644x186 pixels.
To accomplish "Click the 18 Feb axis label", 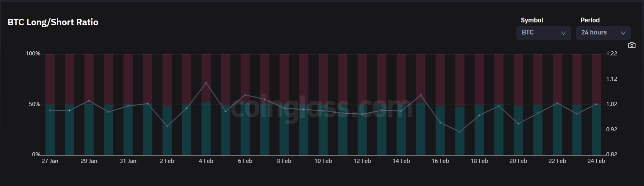I will click(x=479, y=161).
